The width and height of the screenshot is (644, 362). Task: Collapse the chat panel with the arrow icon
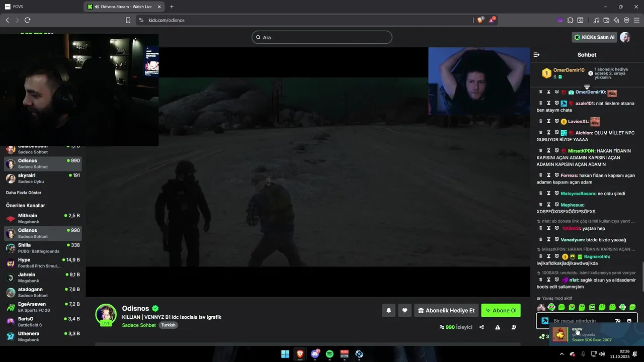pos(536,55)
